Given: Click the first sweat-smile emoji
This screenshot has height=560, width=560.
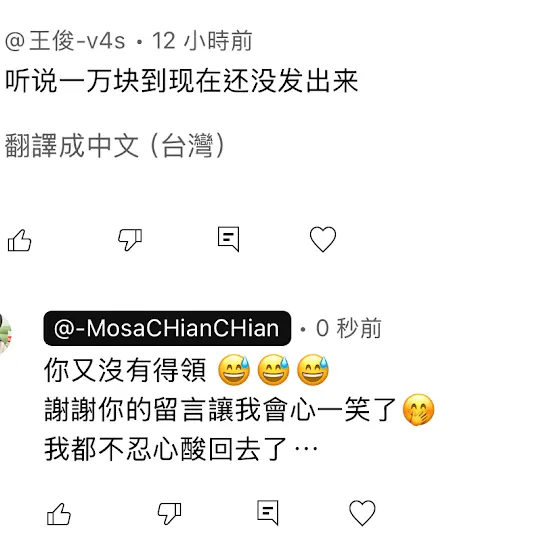Looking at the screenshot, I should click(234, 370).
